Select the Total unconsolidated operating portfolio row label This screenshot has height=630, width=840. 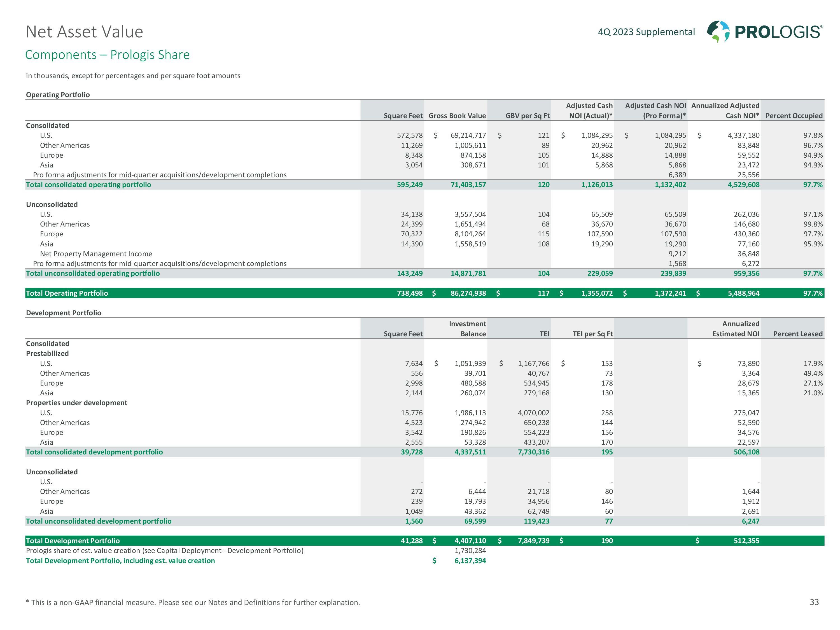click(x=93, y=273)
